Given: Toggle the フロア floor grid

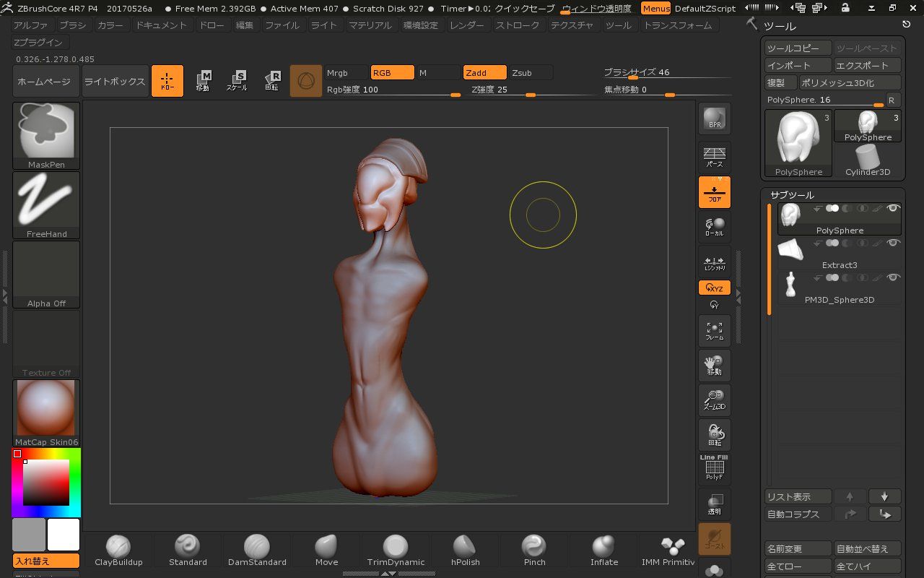Looking at the screenshot, I should click(x=714, y=192).
